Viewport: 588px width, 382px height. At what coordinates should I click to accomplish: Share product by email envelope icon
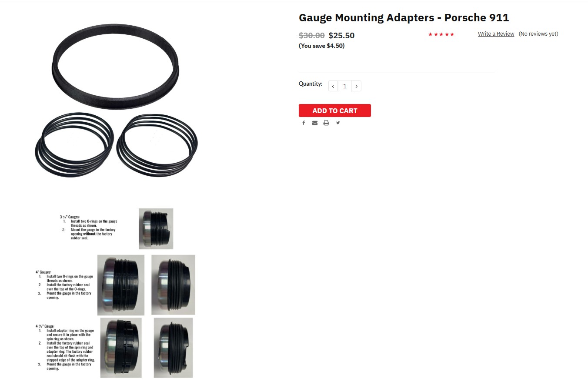click(x=315, y=123)
